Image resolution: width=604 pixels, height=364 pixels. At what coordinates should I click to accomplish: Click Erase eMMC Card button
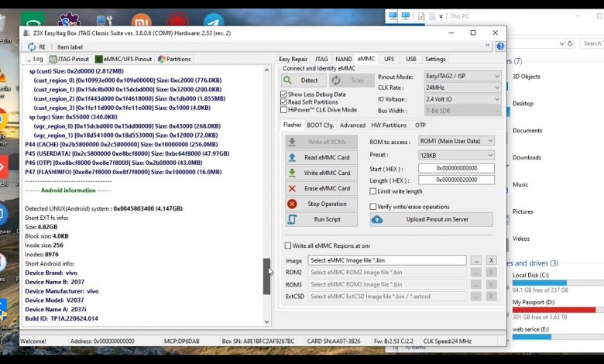pos(321,188)
